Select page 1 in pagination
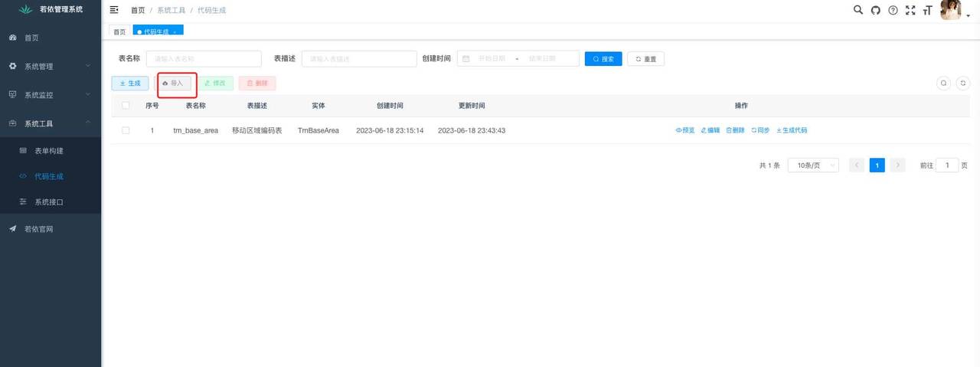 tap(877, 165)
